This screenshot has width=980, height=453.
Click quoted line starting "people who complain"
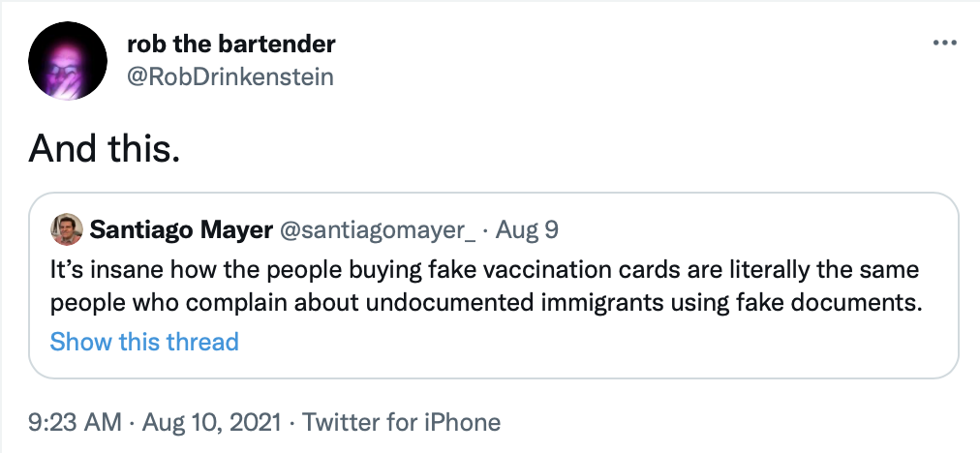point(484,300)
